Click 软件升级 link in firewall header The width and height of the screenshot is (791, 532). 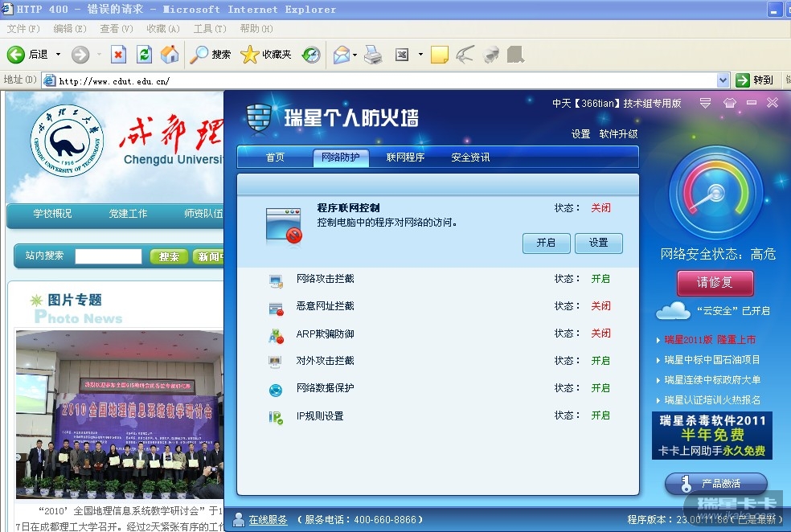618,134
